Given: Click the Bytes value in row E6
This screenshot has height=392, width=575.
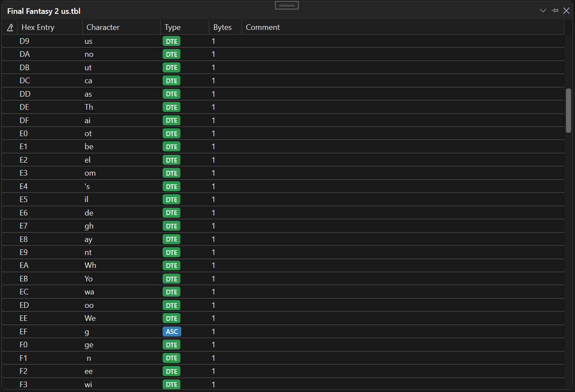Looking at the screenshot, I should tap(213, 213).
